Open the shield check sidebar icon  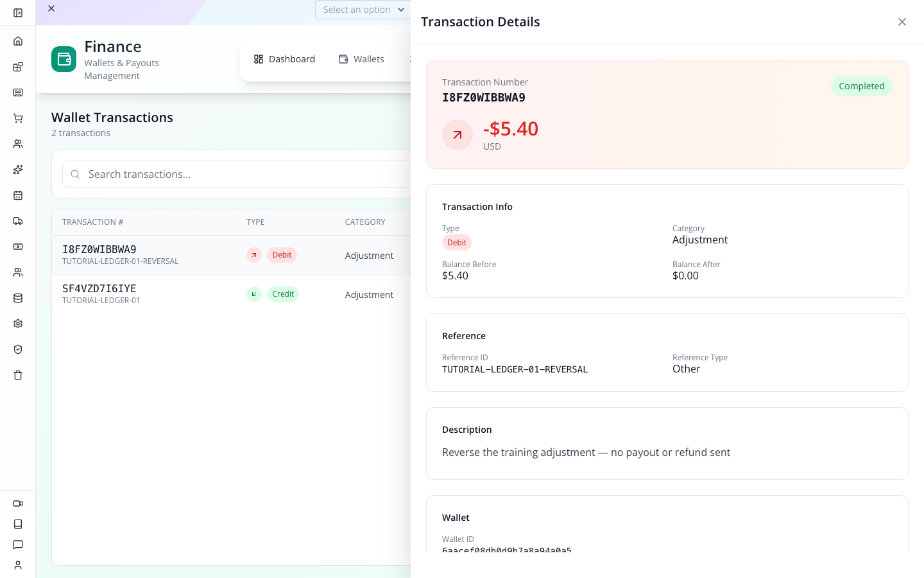click(x=18, y=349)
